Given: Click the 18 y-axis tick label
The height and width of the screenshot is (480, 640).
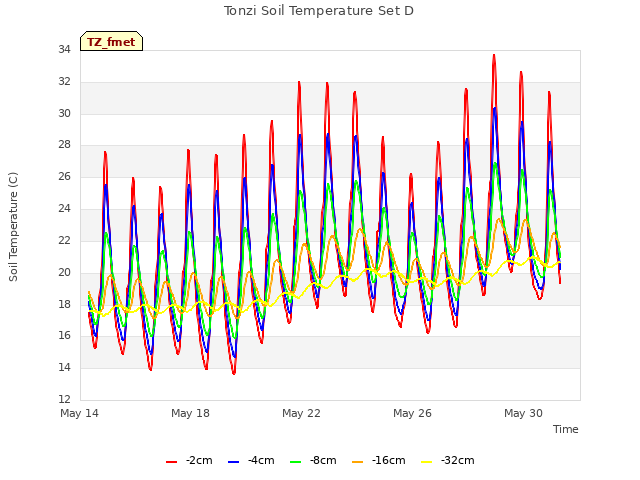Looking at the screenshot, I should pyautogui.click(x=64, y=304).
